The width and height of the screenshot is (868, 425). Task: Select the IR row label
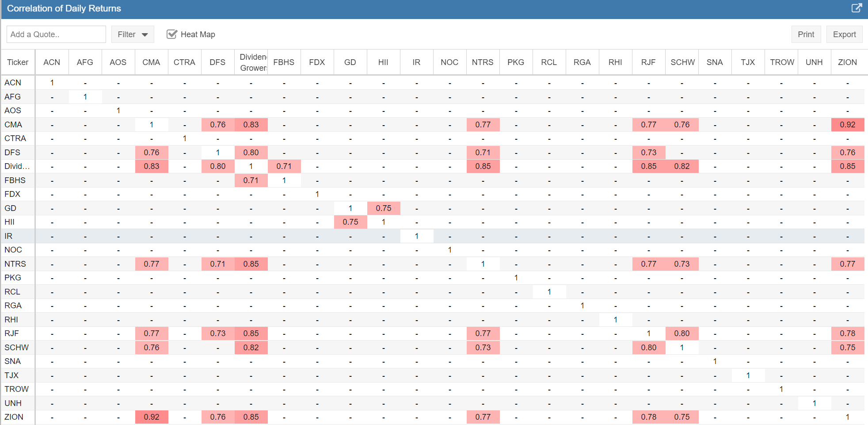click(8, 236)
